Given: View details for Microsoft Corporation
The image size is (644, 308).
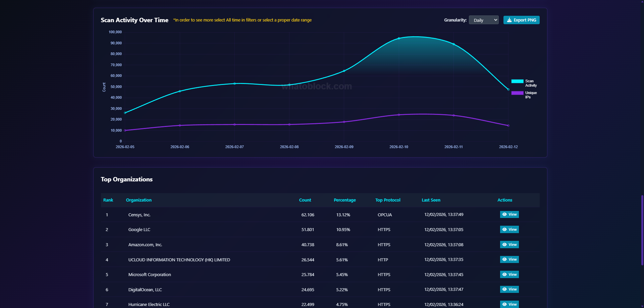Looking at the screenshot, I should click(509, 274).
